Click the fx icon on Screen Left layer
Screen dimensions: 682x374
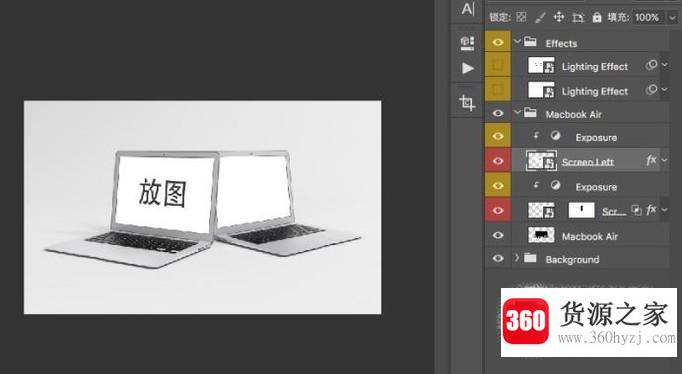[651, 160]
